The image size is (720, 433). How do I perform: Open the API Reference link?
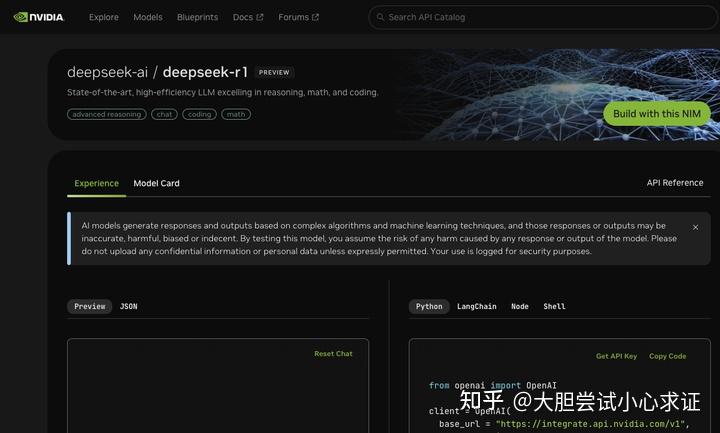coord(675,183)
